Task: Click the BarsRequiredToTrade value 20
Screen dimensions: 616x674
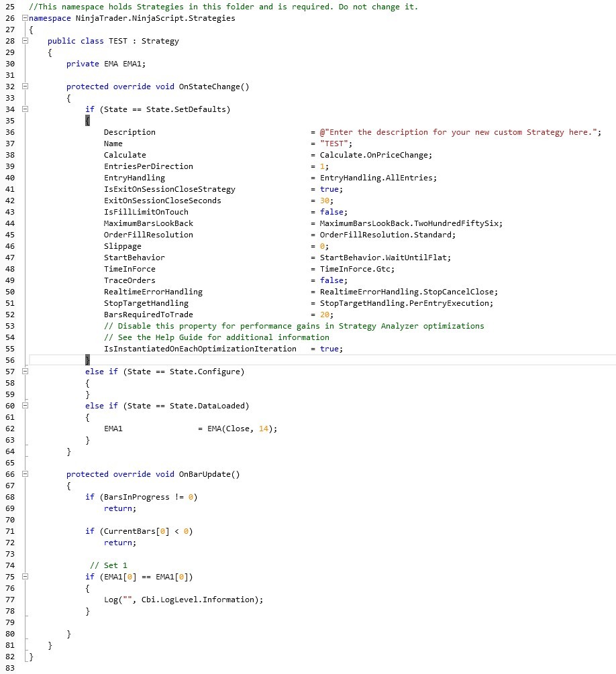Action: (x=324, y=315)
